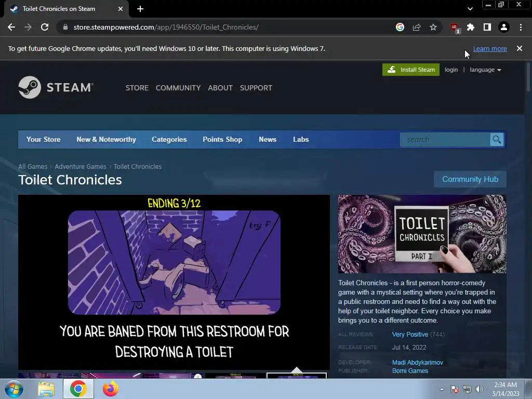
Task: Open the Google icon in address bar
Action: [x=400, y=27]
